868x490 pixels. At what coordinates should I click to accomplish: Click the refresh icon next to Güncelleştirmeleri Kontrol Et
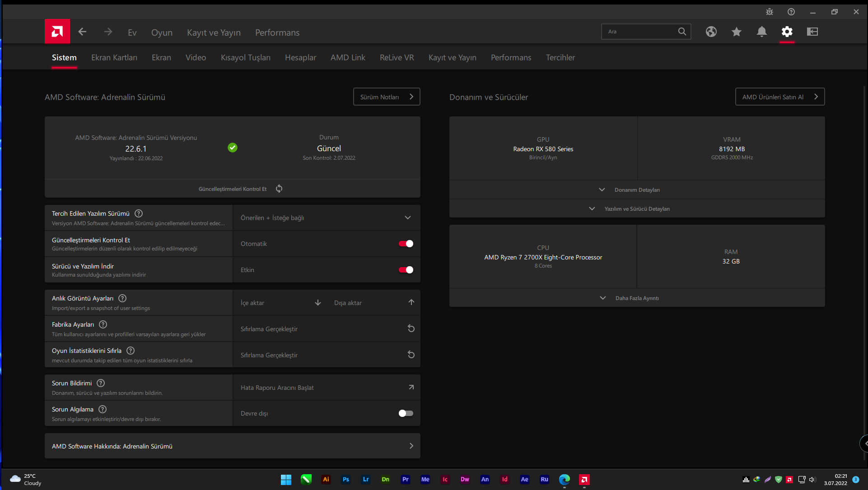(279, 189)
